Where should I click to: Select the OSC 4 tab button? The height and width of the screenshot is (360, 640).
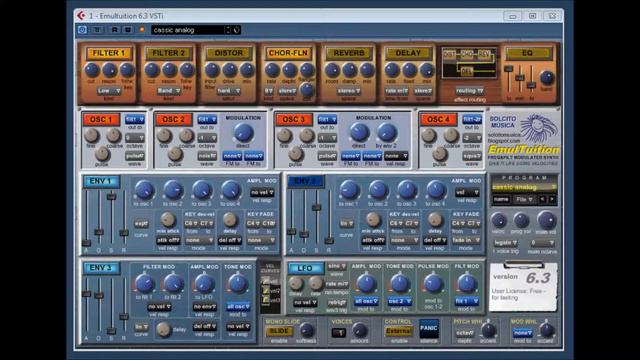pyautogui.click(x=439, y=120)
